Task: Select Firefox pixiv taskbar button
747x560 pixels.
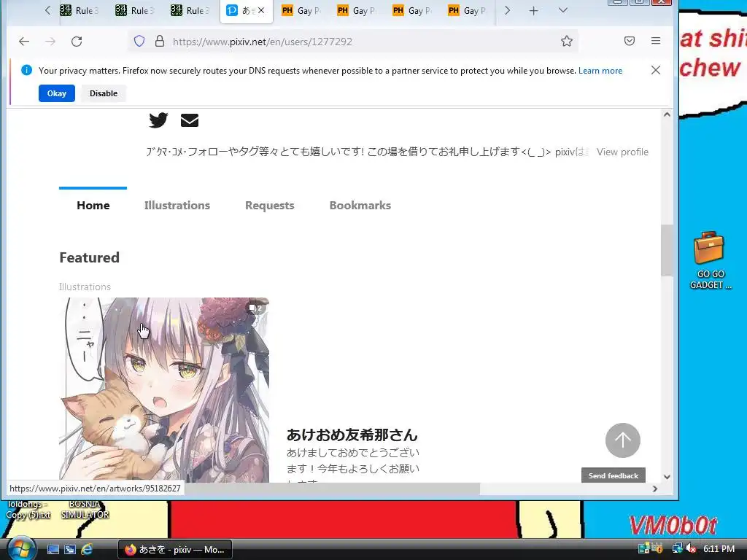Action: [175, 550]
